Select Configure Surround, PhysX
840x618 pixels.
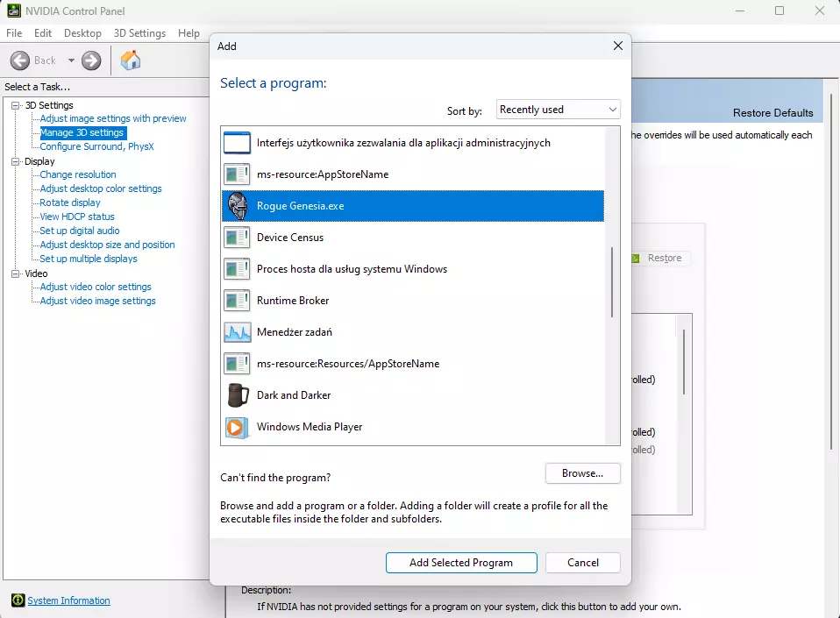tap(97, 146)
